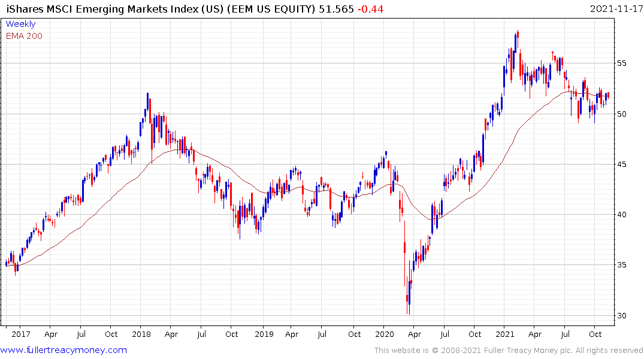The width and height of the screenshot is (644, 359).
Task: Click the copyright notice Fuller Treacy Money plc
Action: [509, 351]
